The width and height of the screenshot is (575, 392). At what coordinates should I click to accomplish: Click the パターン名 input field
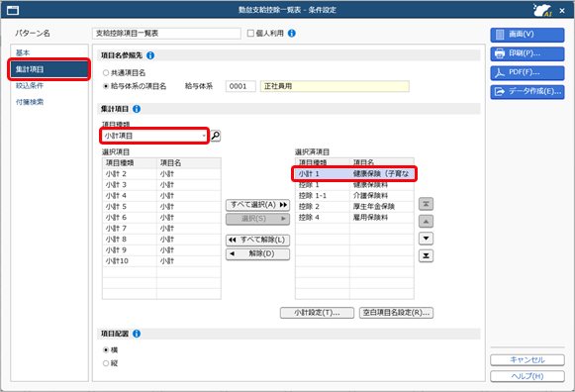click(166, 34)
